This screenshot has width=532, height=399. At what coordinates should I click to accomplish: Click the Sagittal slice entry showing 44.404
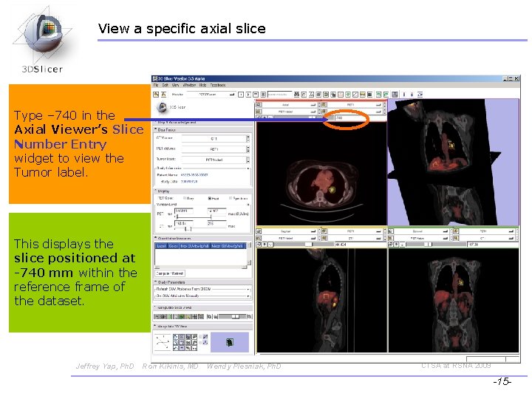tap(361, 245)
